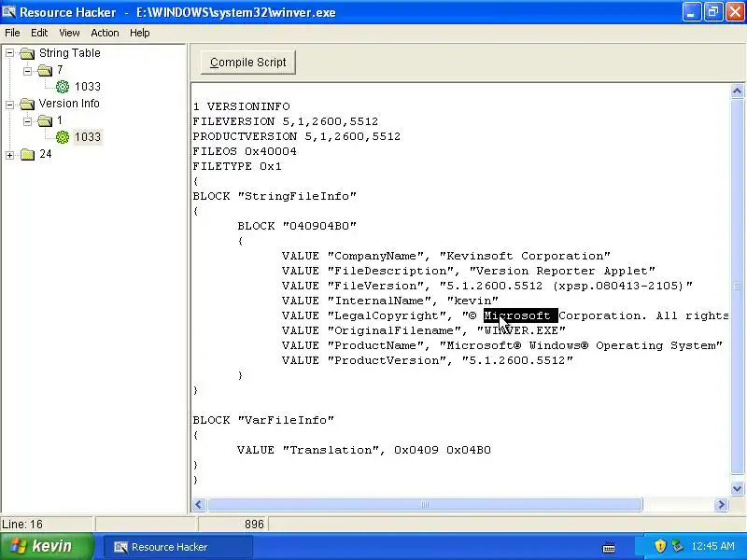
Task: Click the OriginalFilename WINVER.EXE value
Action: [521, 330]
